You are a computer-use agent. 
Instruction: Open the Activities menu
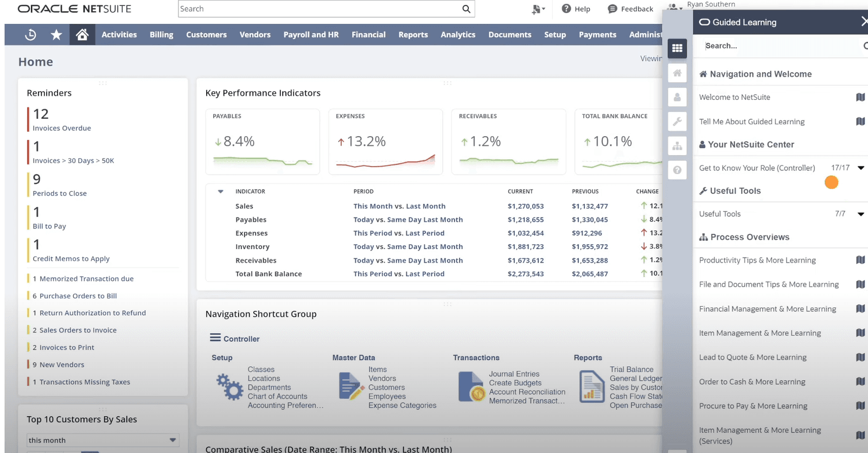click(119, 35)
